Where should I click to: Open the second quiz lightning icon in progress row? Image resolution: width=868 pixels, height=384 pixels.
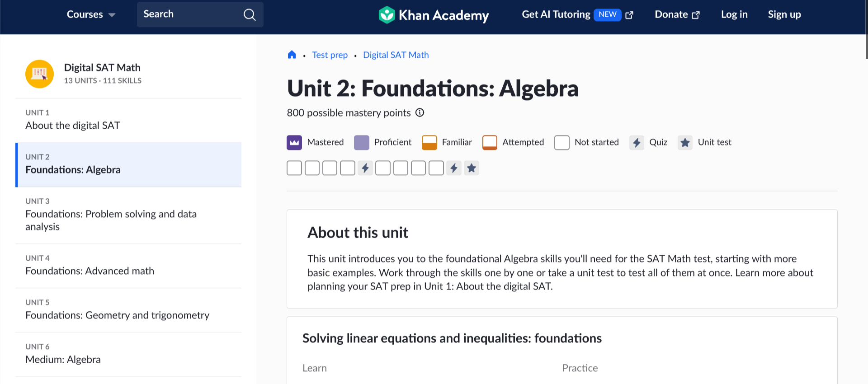(x=454, y=168)
